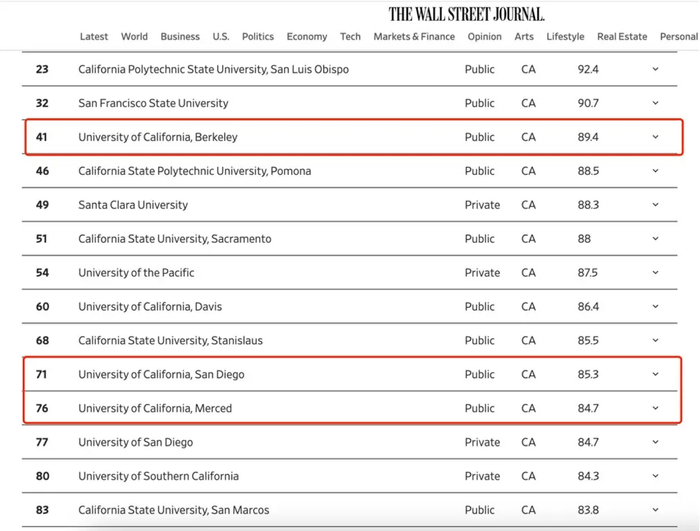Open the Opinion section
Viewport: 700px width, 531px height.
click(x=485, y=37)
